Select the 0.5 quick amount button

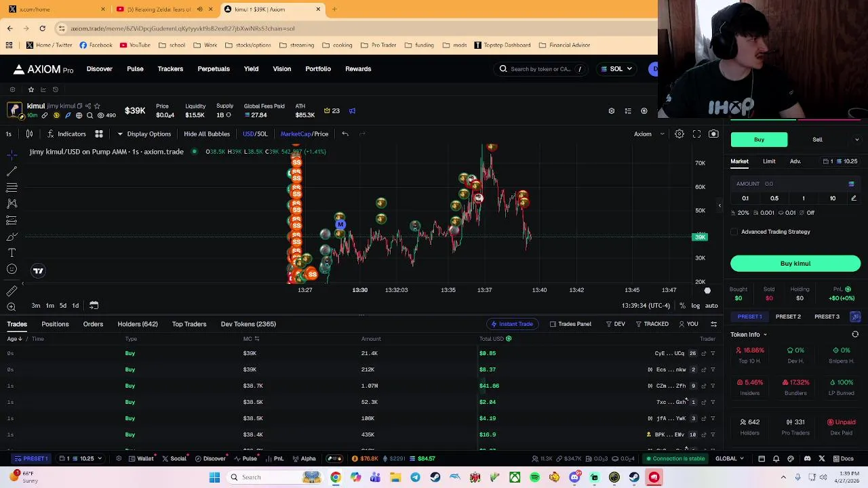pos(774,198)
